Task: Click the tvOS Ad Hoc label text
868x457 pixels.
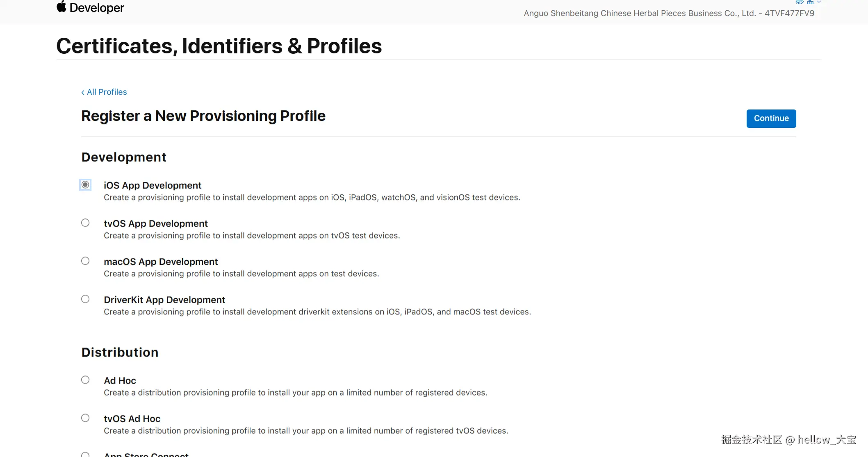Action: (x=132, y=418)
